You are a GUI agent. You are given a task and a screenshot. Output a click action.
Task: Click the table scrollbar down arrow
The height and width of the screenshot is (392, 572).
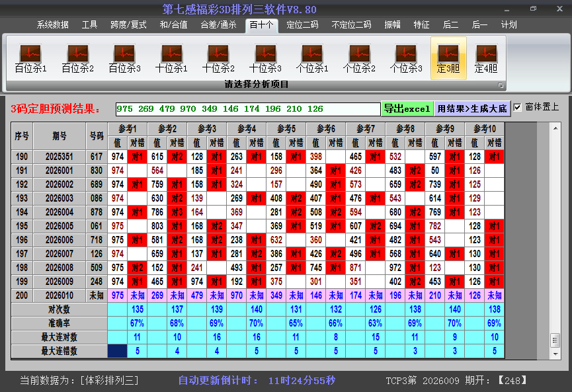tap(555, 352)
